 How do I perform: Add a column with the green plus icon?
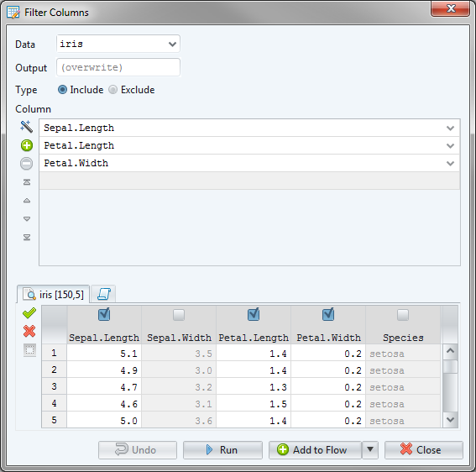27,145
